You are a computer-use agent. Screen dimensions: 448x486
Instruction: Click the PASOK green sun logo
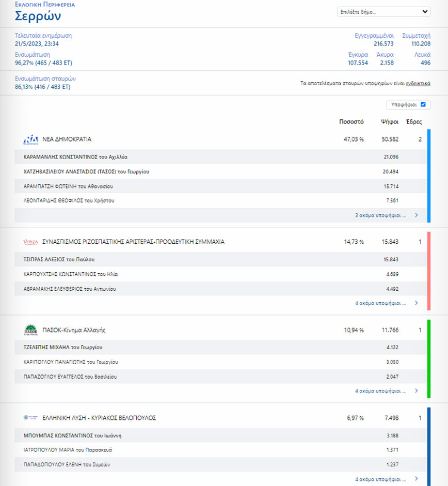pos(30,330)
